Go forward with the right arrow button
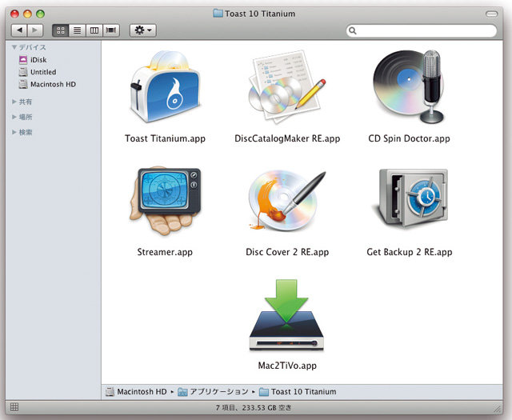Screen dimensions: 512x420 pos(35,30)
